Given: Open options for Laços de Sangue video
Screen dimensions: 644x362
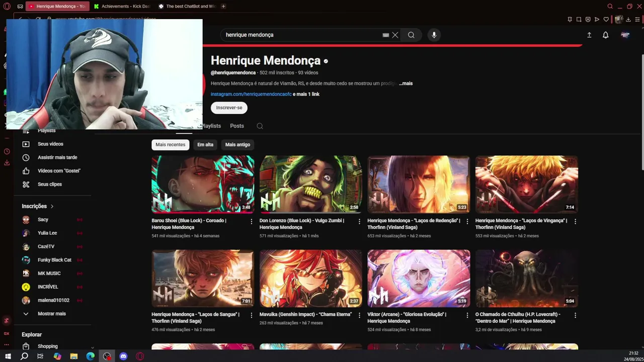Looking at the screenshot, I should [252, 315].
